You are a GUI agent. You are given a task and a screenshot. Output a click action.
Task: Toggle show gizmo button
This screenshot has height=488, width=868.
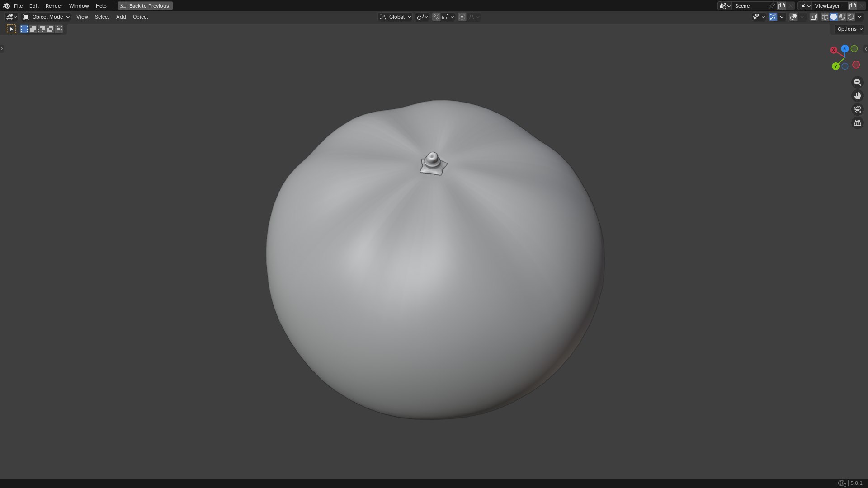773,17
